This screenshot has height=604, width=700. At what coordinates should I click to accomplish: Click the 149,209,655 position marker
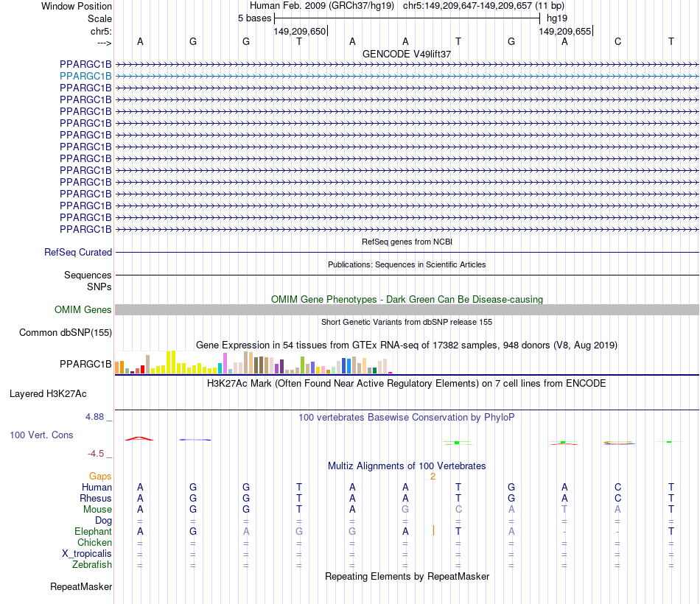click(x=565, y=31)
